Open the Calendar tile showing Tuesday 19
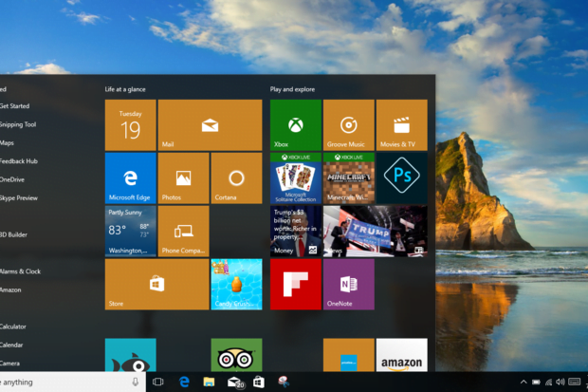Screen dimensions: 588x392 click(131, 125)
